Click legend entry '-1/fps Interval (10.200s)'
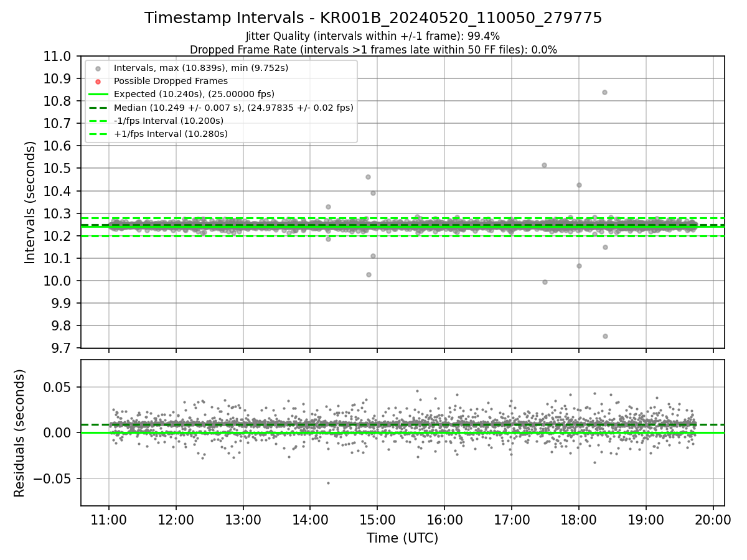 point(169,121)
